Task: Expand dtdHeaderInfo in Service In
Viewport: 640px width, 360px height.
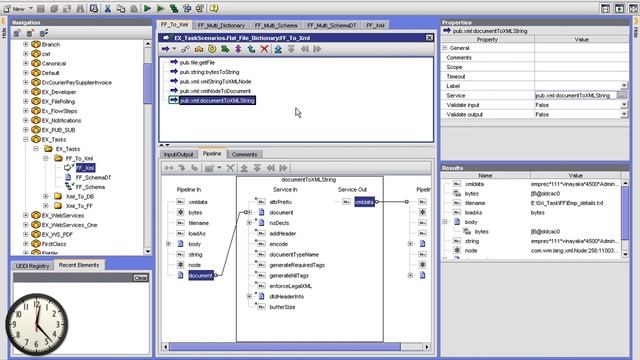Action: click(249, 296)
